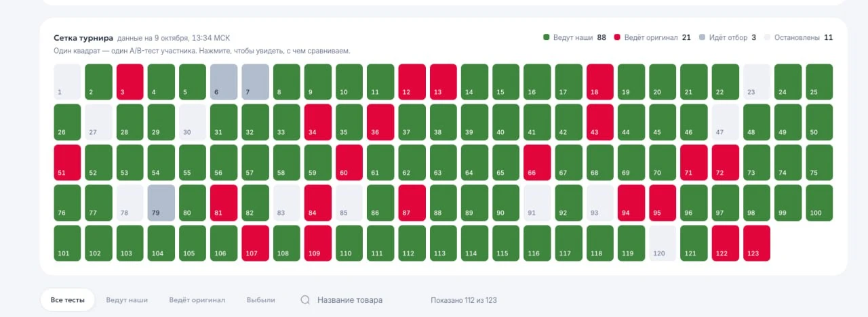The height and width of the screenshot is (317, 868).
Task: Select stopped square 30
Action: 193,122
